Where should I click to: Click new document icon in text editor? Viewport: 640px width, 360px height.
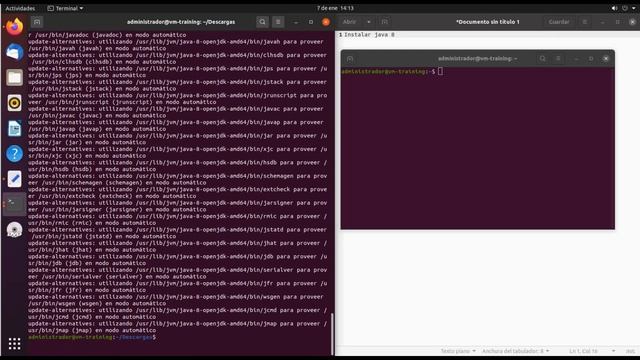pyautogui.click(x=384, y=22)
